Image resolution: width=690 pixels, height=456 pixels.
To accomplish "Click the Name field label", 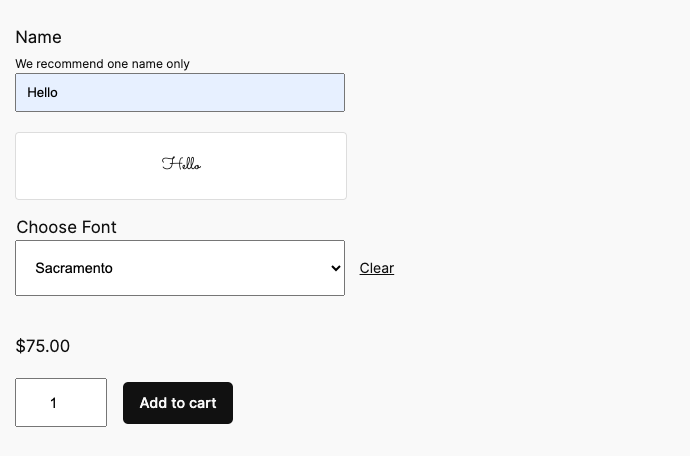I will click(x=39, y=37).
